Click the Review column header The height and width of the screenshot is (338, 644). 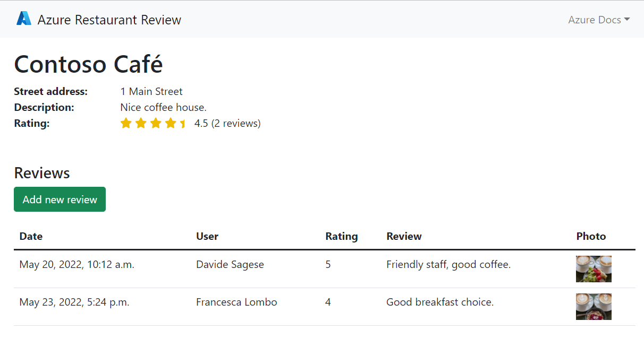[x=404, y=236]
